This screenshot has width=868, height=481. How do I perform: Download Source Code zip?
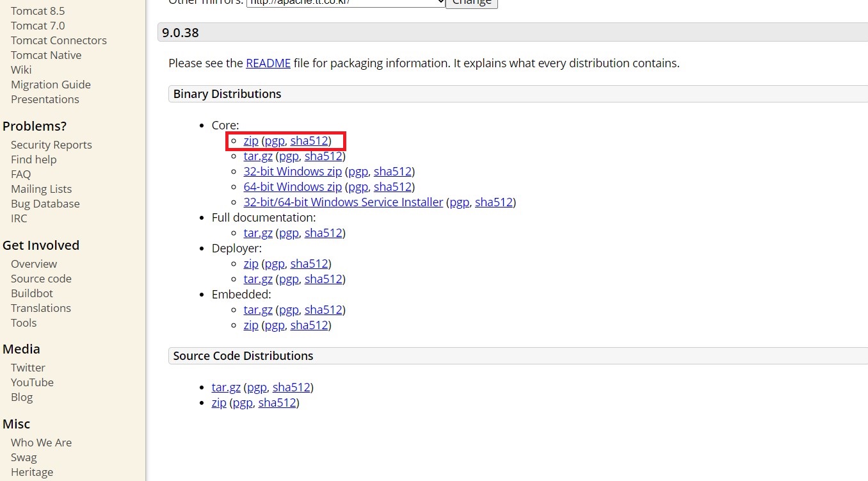tap(219, 403)
